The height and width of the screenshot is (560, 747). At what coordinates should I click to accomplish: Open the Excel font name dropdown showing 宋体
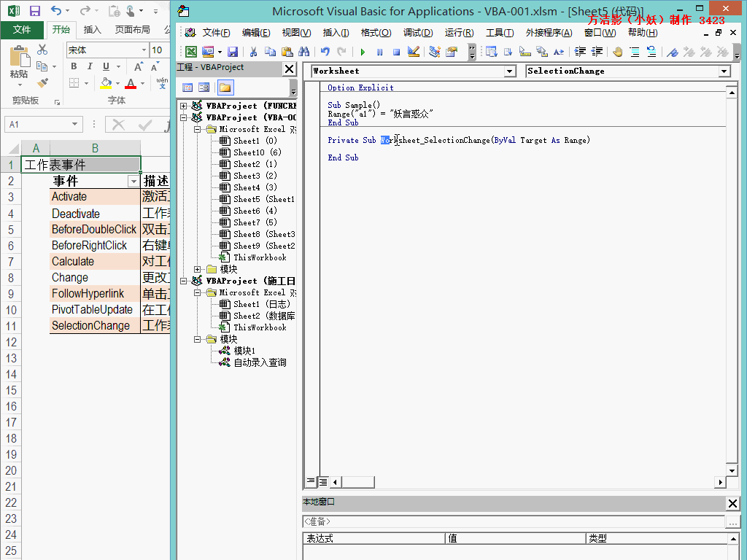click(144, 50)
